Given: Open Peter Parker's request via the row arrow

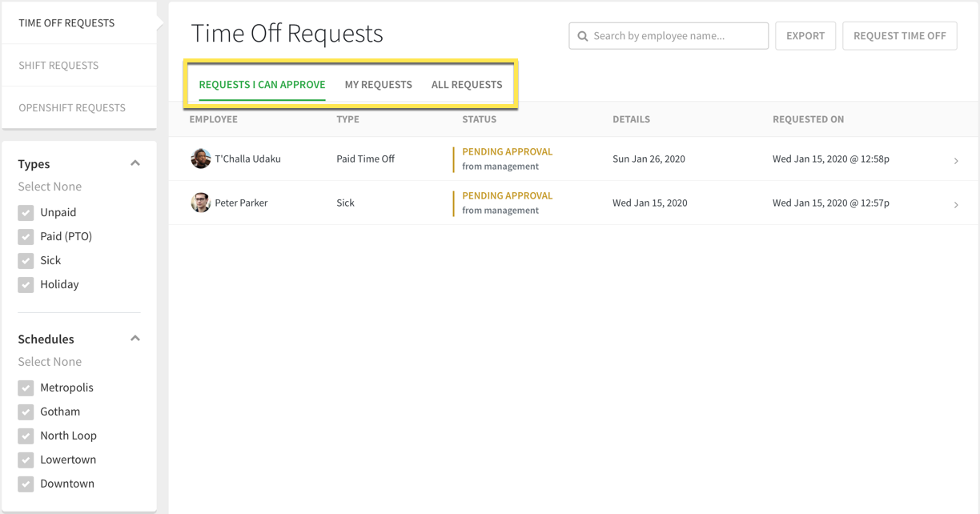Looking at the screenshot, I should pyautogui.click(x=955, y=204).
